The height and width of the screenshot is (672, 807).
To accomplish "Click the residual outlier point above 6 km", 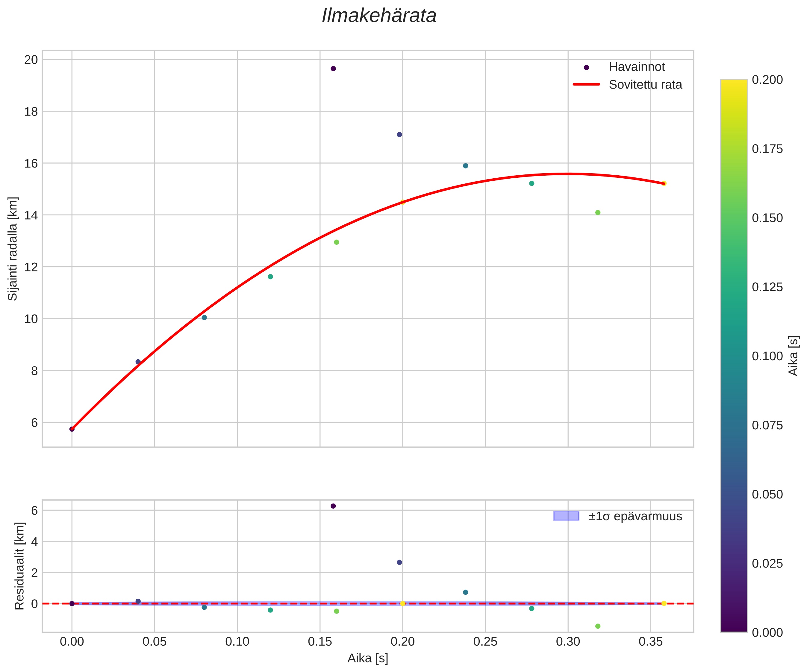I will point(333,506).
